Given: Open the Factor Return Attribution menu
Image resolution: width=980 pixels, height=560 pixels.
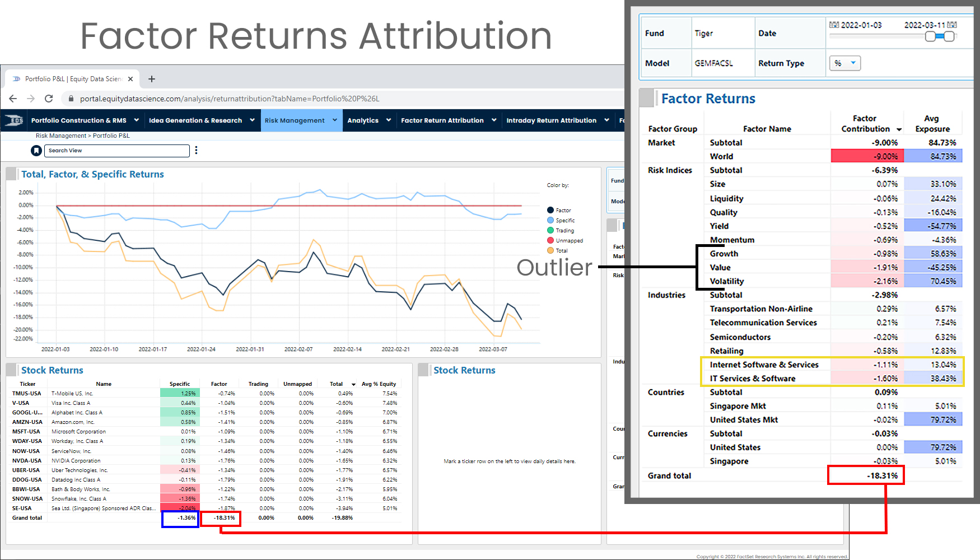Looking at the screenshot, I should (448, 120).
